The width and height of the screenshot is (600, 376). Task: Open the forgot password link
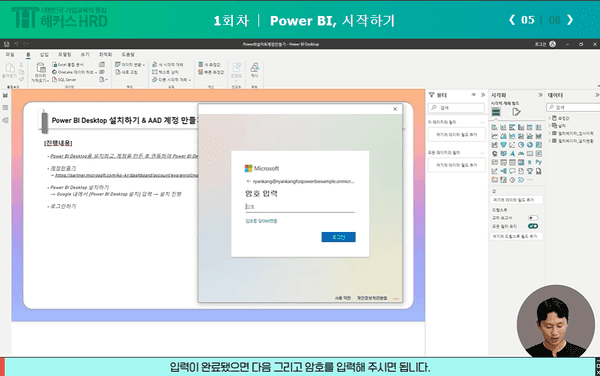coord(261,221)
